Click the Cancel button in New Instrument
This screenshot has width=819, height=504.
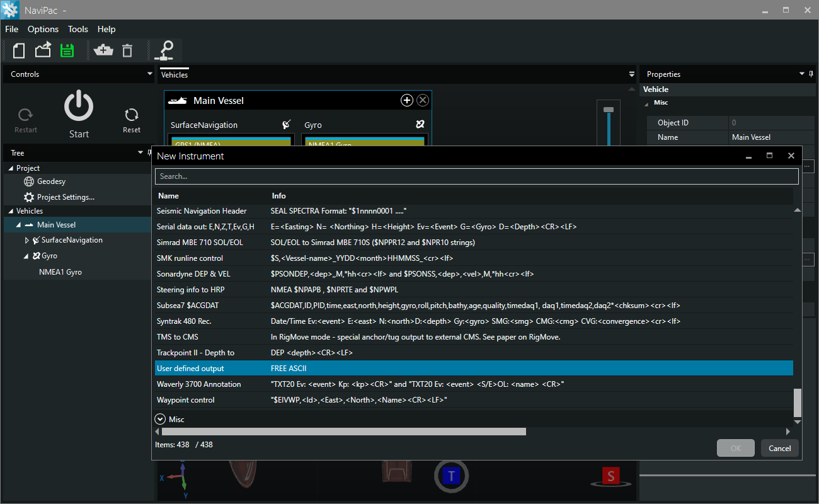780,448
